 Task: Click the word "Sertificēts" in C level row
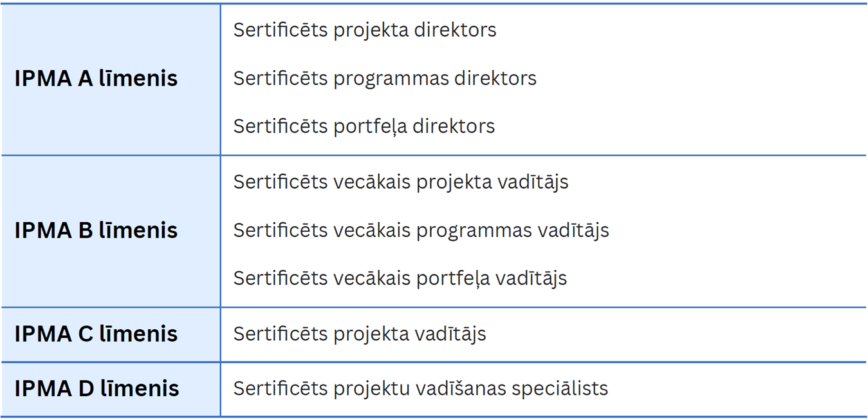tap(280, 334)
